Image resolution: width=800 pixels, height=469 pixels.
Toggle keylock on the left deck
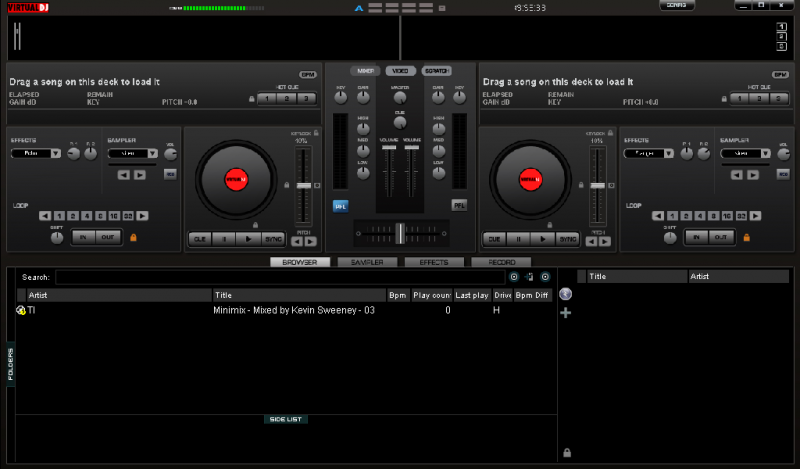coord(316,133)
